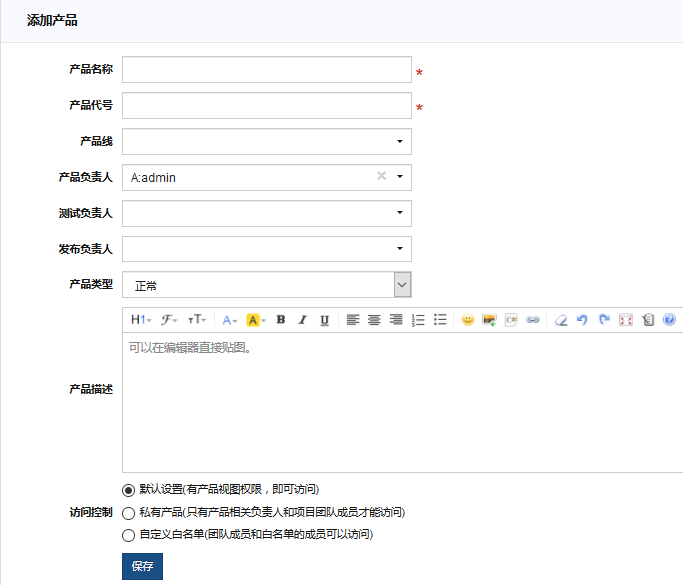Insert an emoticon from the smiley icon

(468, 320)
